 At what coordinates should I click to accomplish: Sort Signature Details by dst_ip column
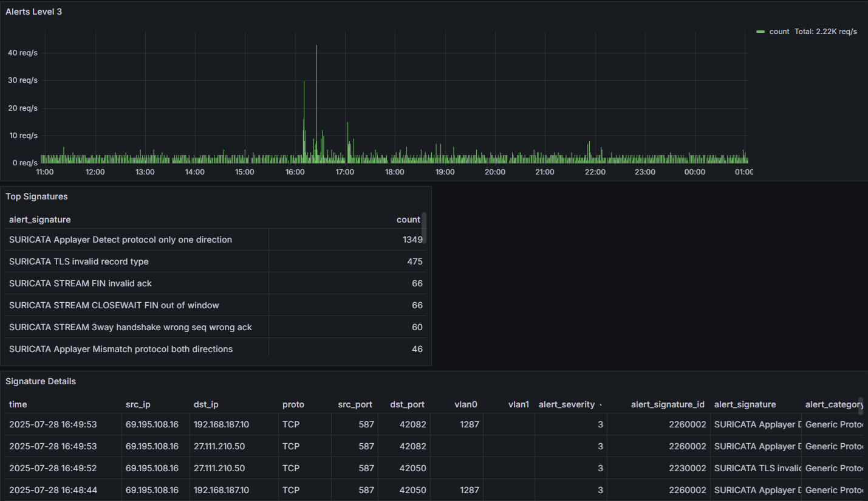tap(206, 404)
